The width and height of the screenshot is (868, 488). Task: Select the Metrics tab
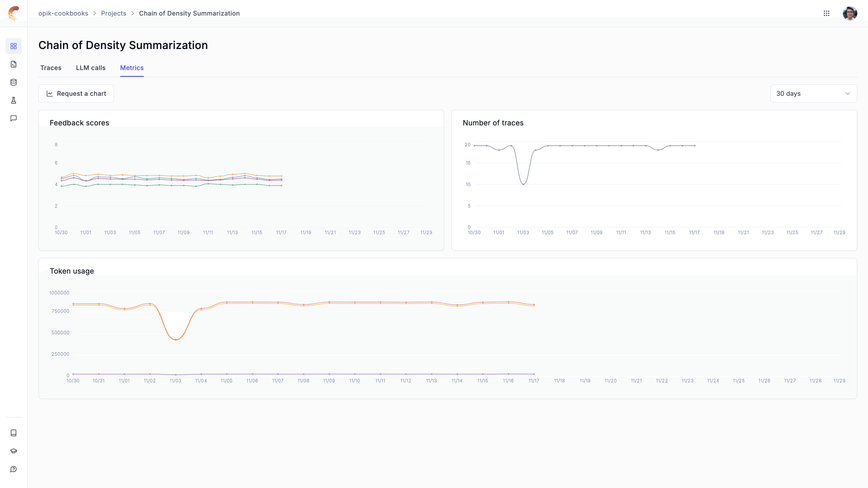pos(132,68)
